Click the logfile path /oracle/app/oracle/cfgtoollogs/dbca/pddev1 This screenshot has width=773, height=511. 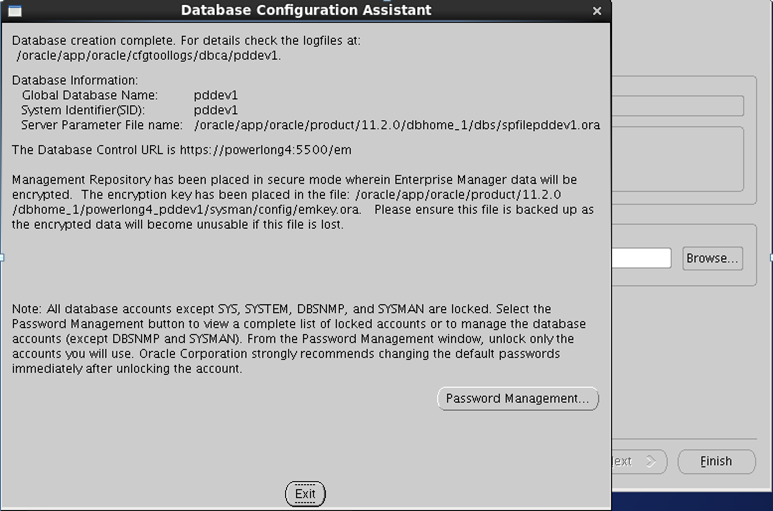point(148,56)
